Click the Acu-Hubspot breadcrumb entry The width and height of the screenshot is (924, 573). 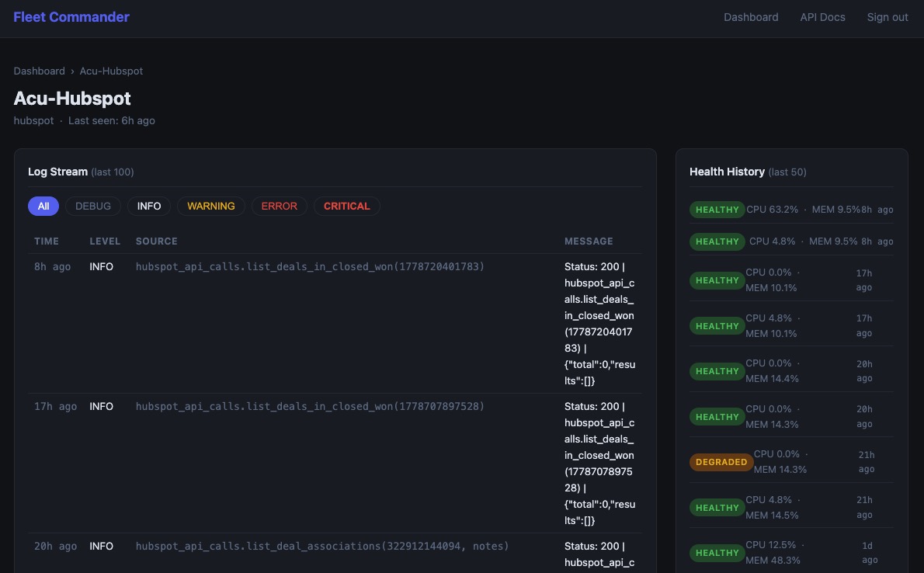coord(111,71)
